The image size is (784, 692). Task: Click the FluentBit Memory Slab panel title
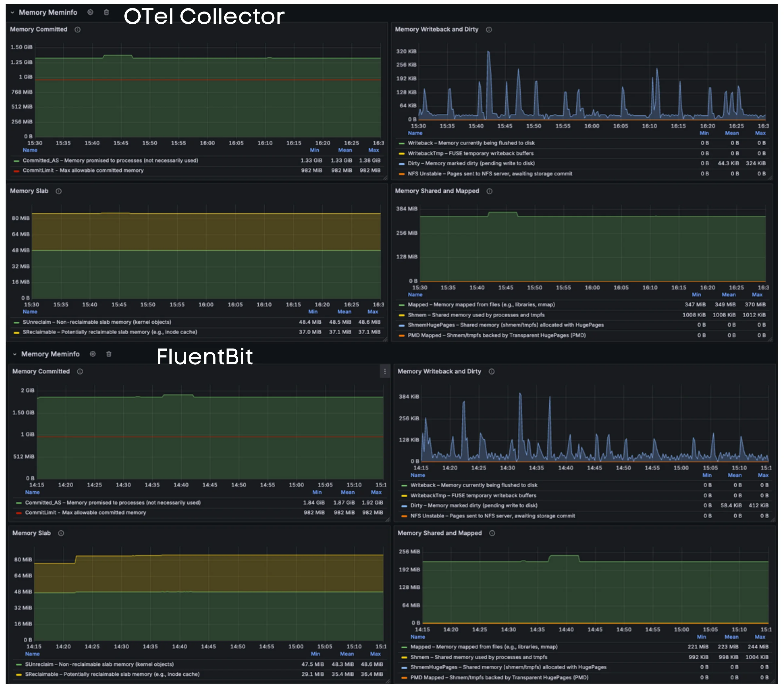[x=32, y=533]
